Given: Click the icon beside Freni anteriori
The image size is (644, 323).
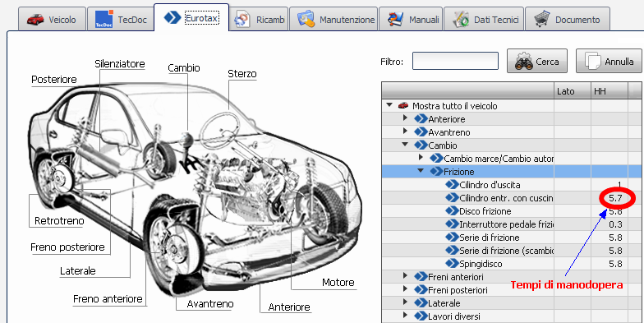Looking at the screenshot, I should click(421, 277).
